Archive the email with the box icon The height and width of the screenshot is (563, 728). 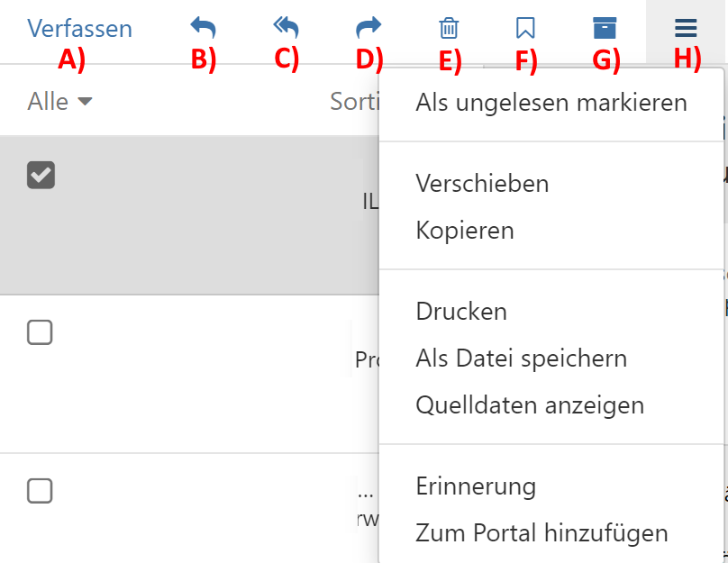click(605, 29)
